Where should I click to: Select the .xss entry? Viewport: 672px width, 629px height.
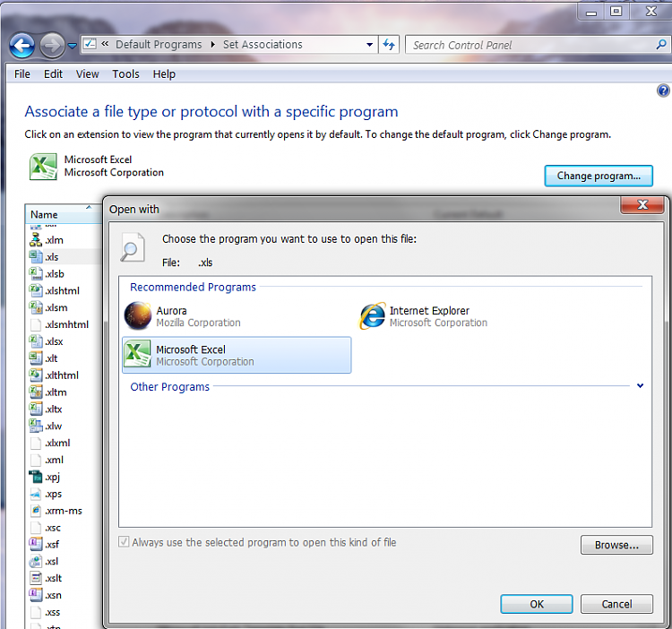pos(46,612)
